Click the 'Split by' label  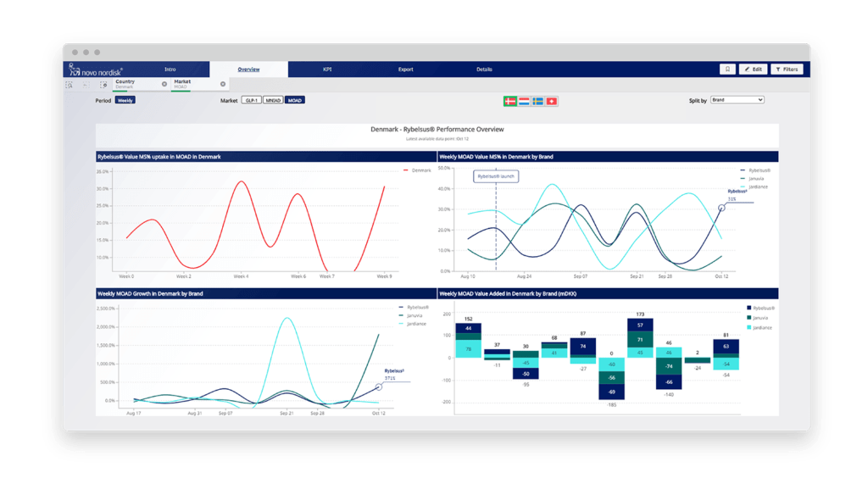pos(698,101)
